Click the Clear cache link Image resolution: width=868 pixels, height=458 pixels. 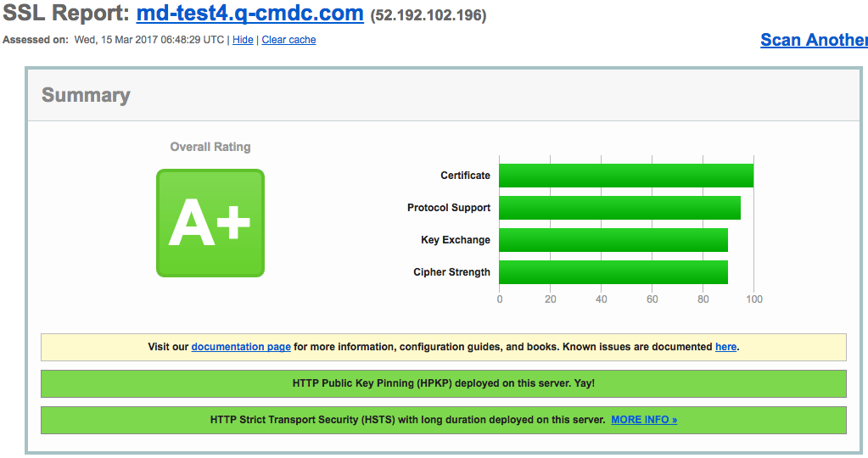(288, 40)
